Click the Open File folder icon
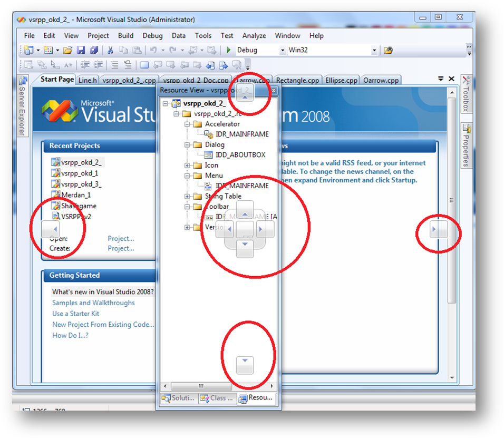This screenshot has height=438, width=504. click(x=67, y=50)
